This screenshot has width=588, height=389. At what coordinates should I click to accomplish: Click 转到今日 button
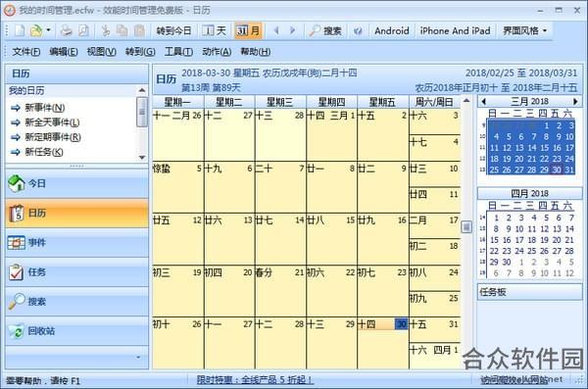[173, 30]
